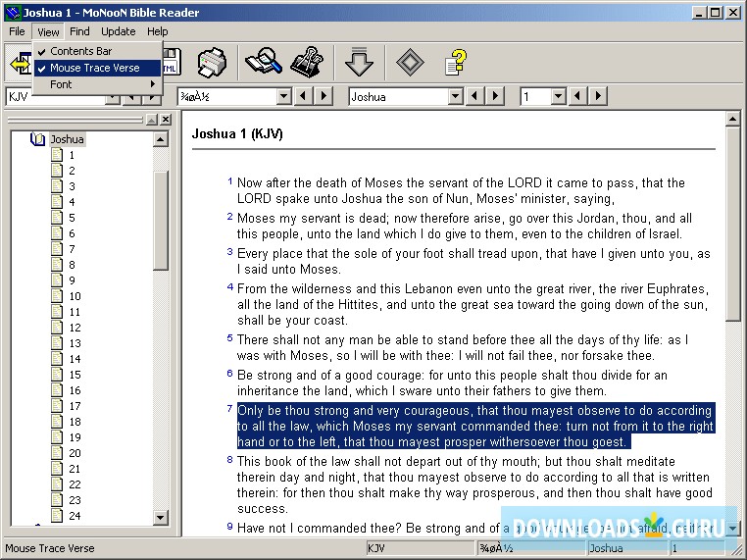Viewport: 747px width, 560px height.
Task: Select chapter 7 in contents tree
Action: point(72,249)
